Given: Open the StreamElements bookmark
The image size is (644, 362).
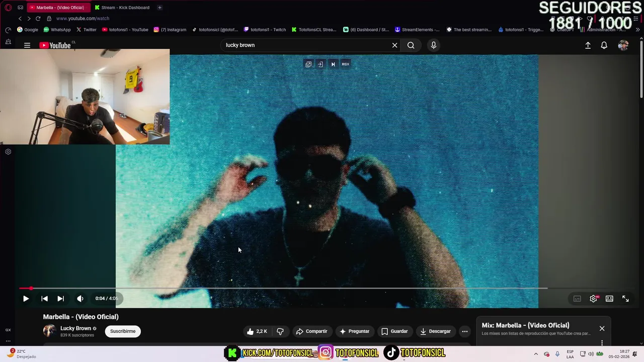Looking at the screenshot, I should [417, 30].
